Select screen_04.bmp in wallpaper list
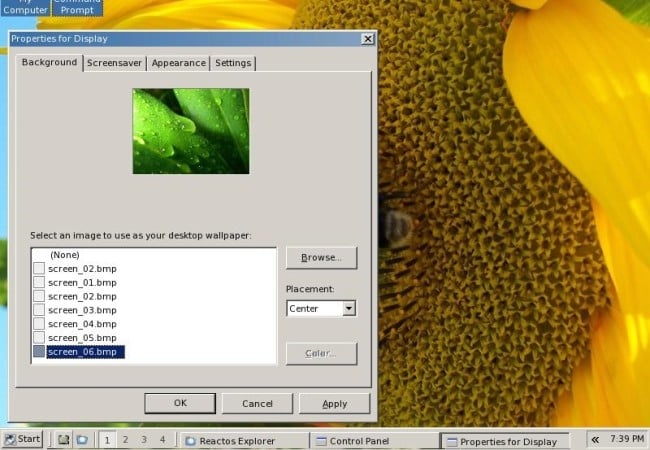650x450 pixels. 82,324
